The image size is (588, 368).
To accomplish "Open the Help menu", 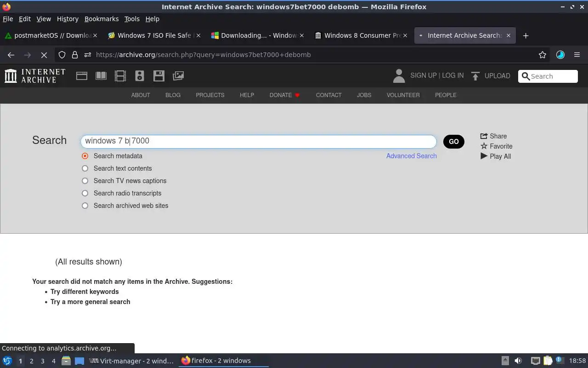I will (x=152, y=19).
